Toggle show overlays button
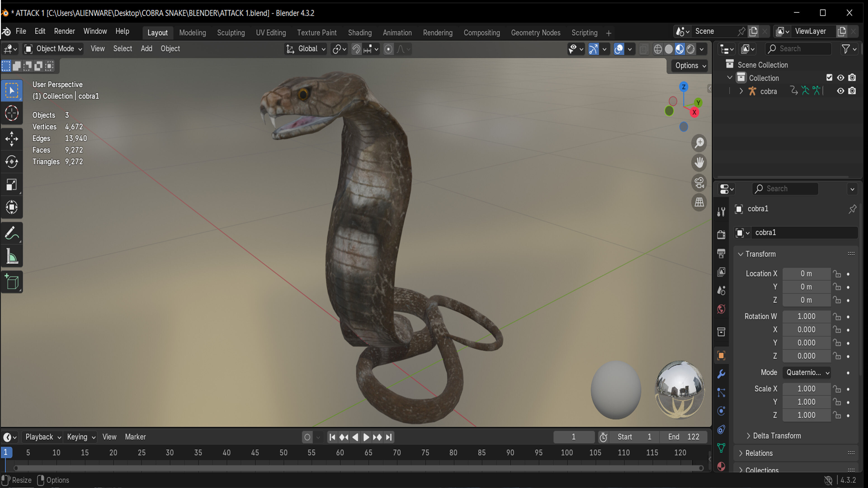The width and height of the screenshot is (868, 488). [x=619, y=49]
